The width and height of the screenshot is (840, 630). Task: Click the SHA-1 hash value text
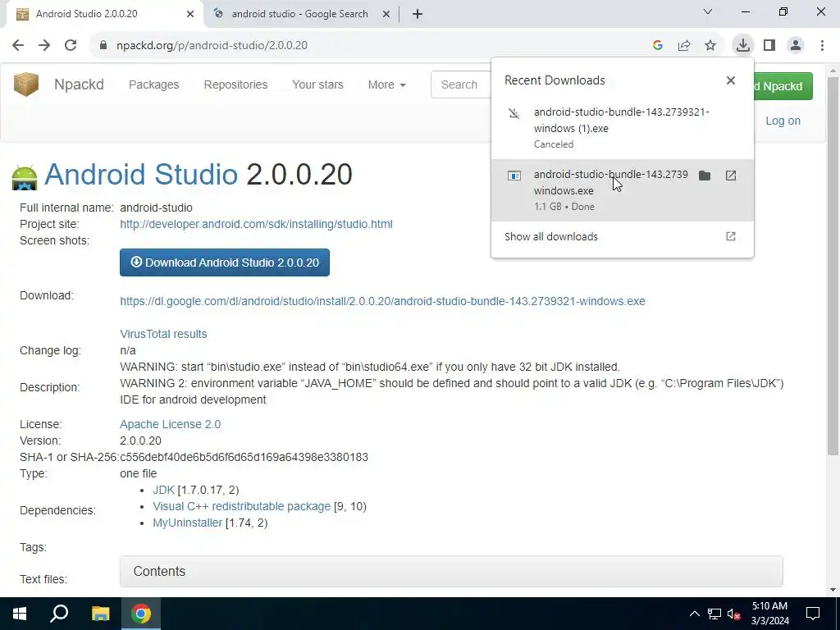coord(244,457)
